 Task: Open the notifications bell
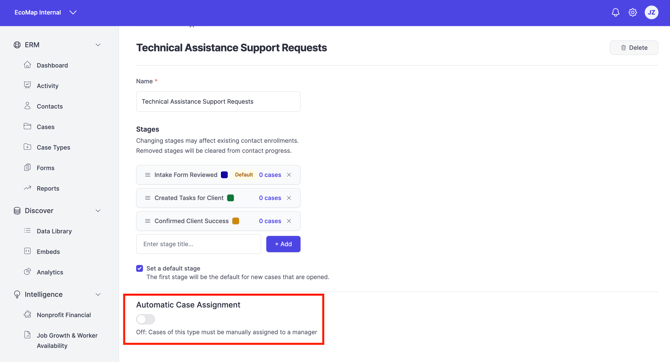pos(615,12)
